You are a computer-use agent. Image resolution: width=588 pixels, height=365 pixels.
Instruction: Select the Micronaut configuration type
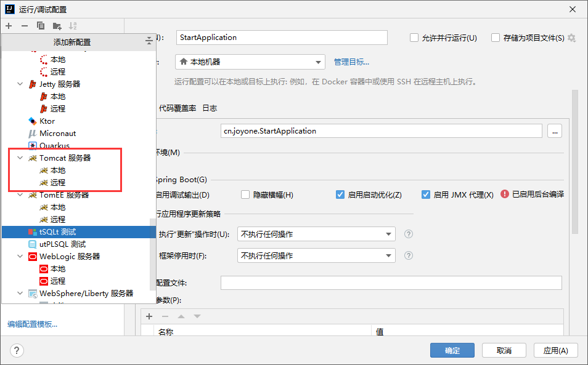pyautogui.click(x=58, y=134)
